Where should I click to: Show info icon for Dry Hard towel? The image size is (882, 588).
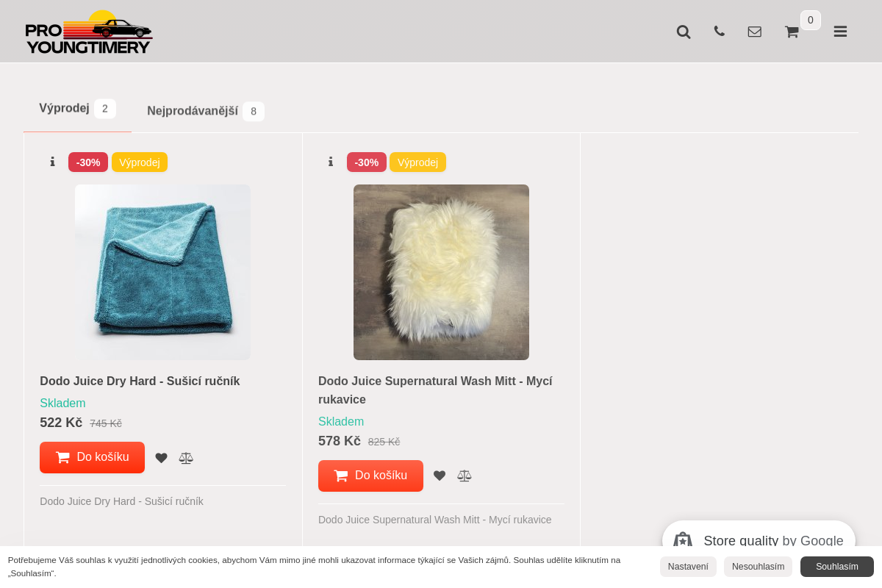pyautogui.click(x=52, y=162)
